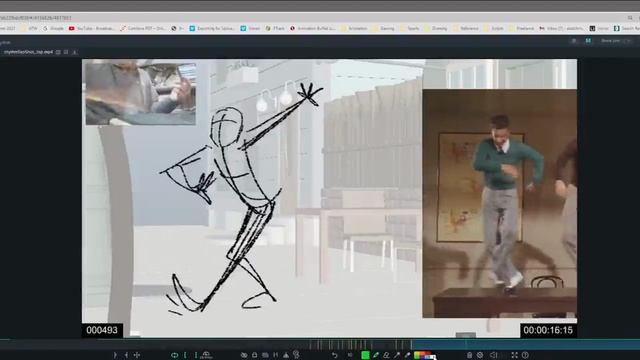Viewport: 640px width, 360px height.
Task: Click the padlock icon in the bottom toolbar
Action: (254, 355)
